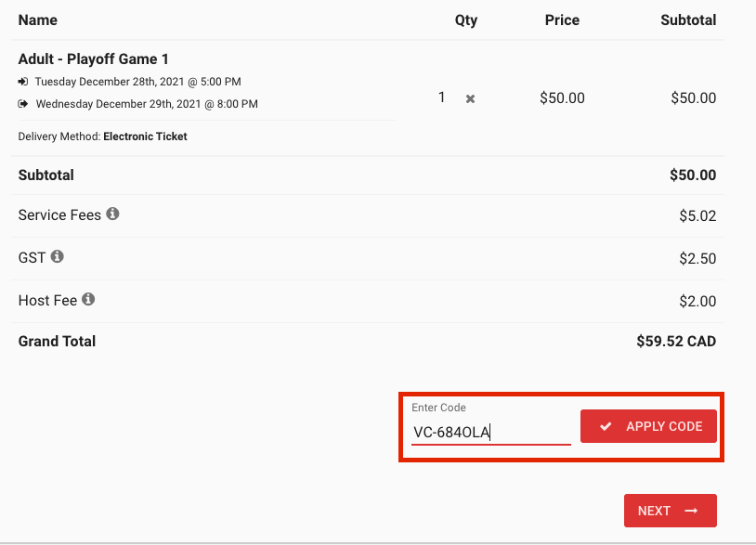Click the Name column header

pos(37,19)
